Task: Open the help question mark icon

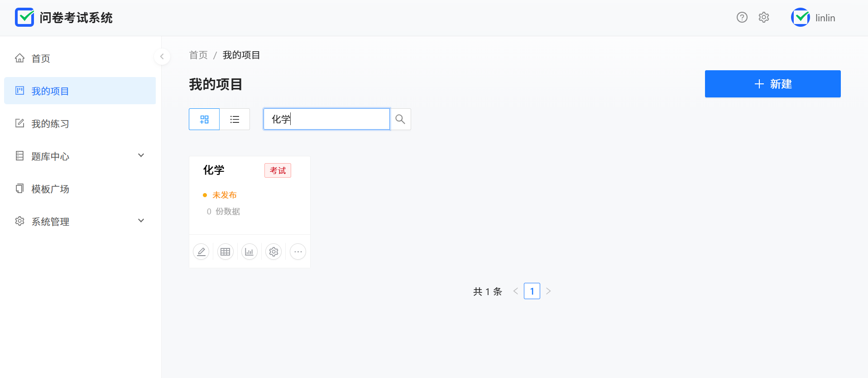Action: click(742, 17)
